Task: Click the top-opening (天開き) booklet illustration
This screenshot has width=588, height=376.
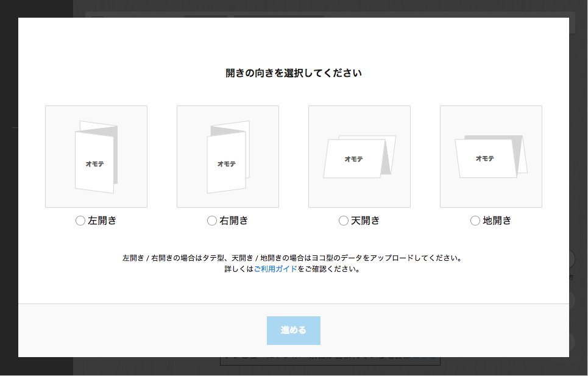Action: [360, 157]
